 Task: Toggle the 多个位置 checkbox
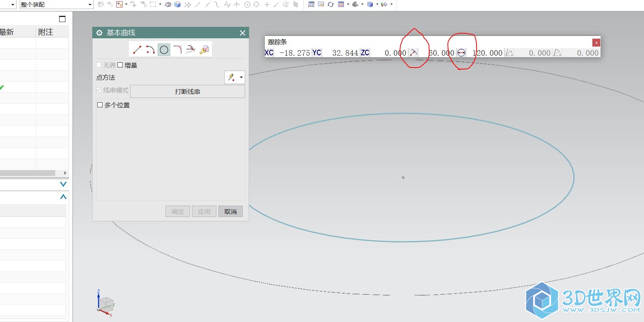100,105
